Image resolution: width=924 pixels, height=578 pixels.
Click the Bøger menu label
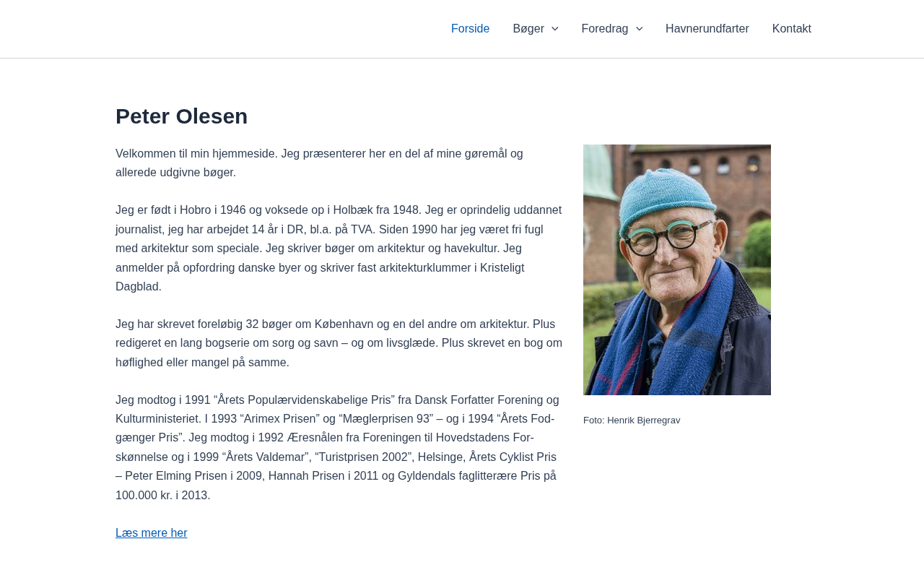pos(528,29)
